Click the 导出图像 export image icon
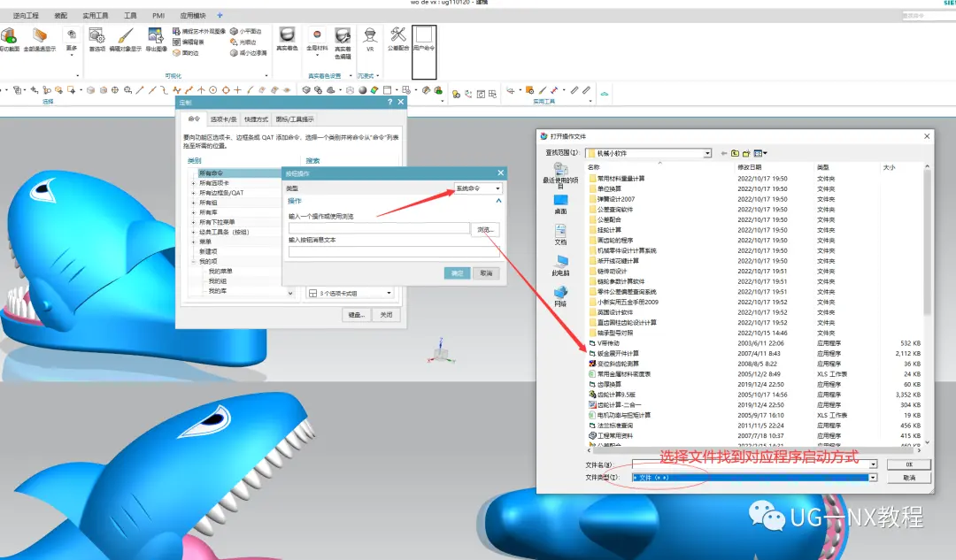Viewport: 956px width, 560px height. click(x=156, y=39)
